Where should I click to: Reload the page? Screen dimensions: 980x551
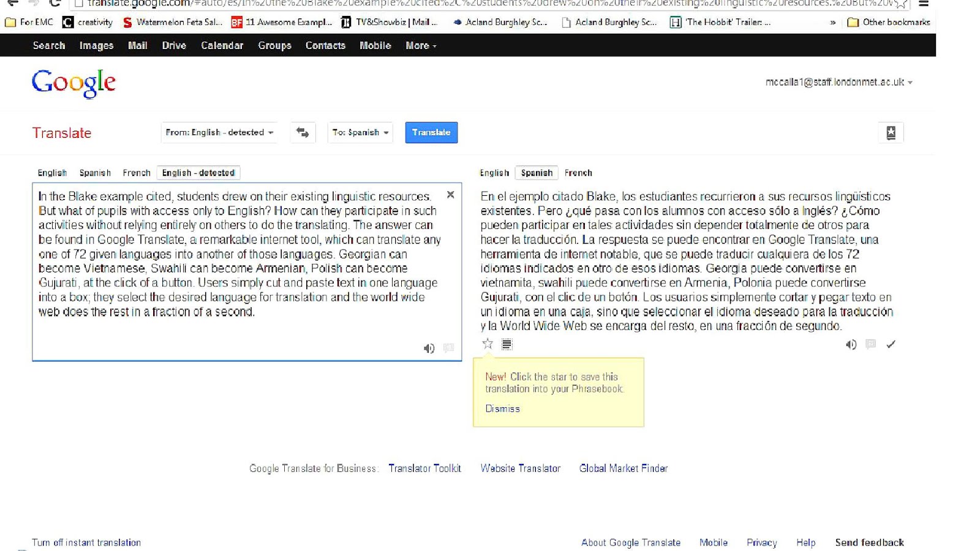(55, 3)
